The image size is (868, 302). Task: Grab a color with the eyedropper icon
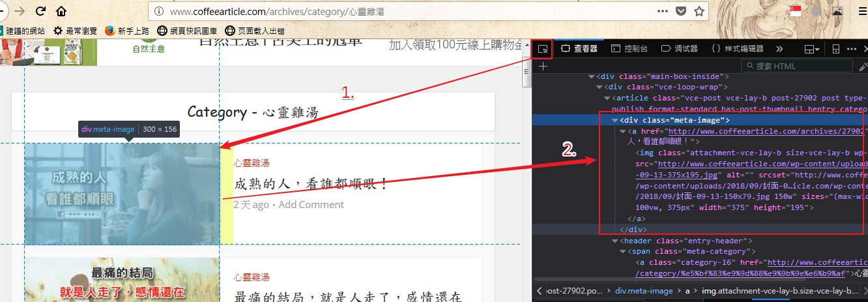pyautogui.click(x=863, y=66)
